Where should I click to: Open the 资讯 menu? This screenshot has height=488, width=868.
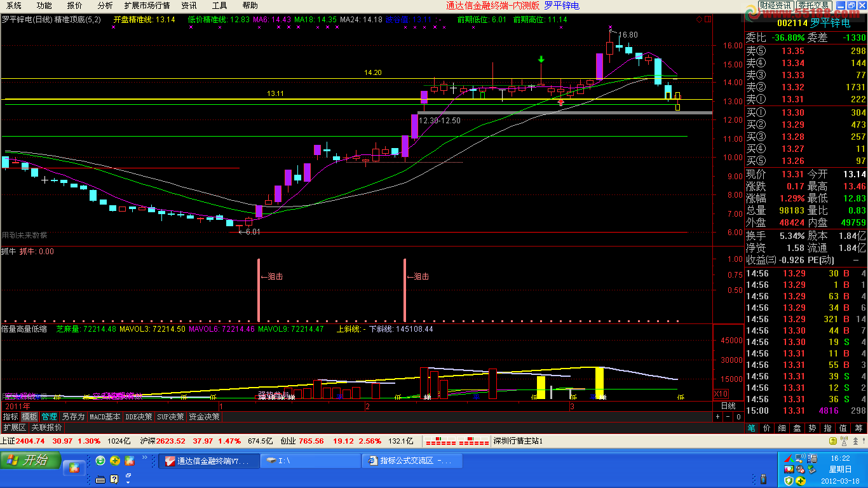(x=189, y=5)
